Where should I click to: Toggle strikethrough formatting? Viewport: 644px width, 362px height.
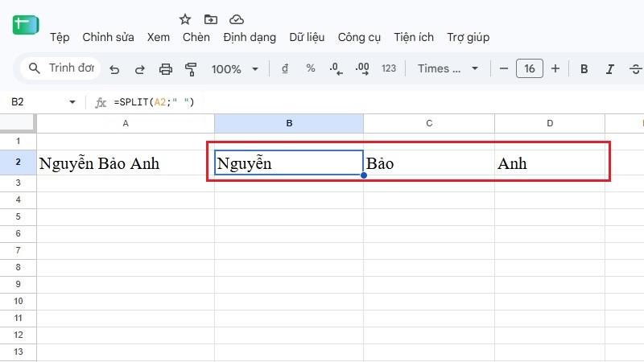click(x=635, y=69)
